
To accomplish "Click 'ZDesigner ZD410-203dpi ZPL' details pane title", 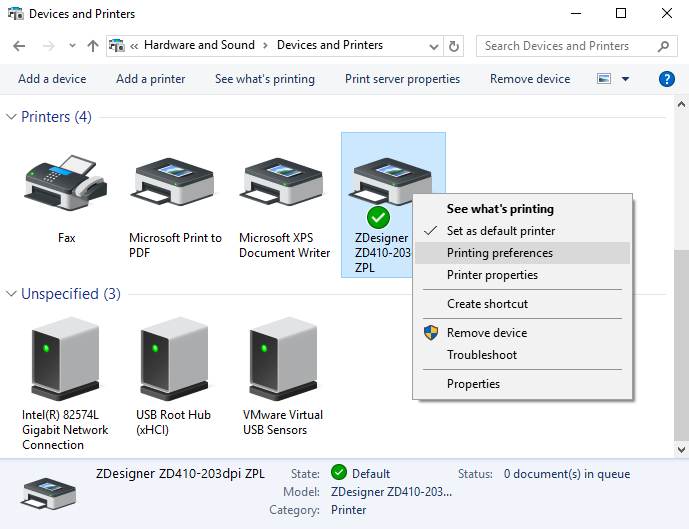I will click(x=180, y=474).
